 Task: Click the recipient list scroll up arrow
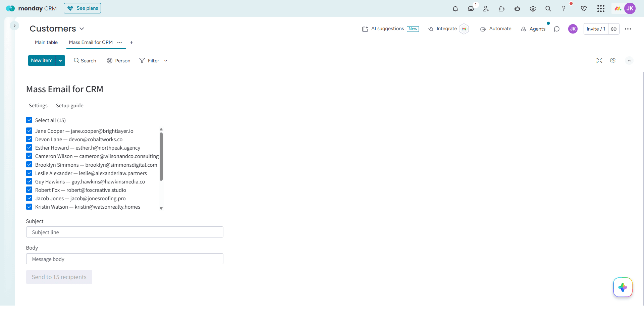(x=161, y=129)
